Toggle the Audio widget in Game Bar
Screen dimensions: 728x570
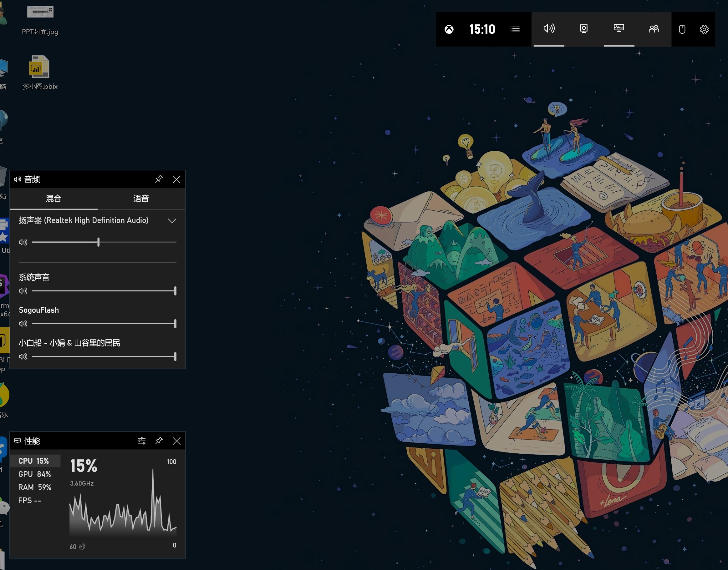click(x=549, y=29)
